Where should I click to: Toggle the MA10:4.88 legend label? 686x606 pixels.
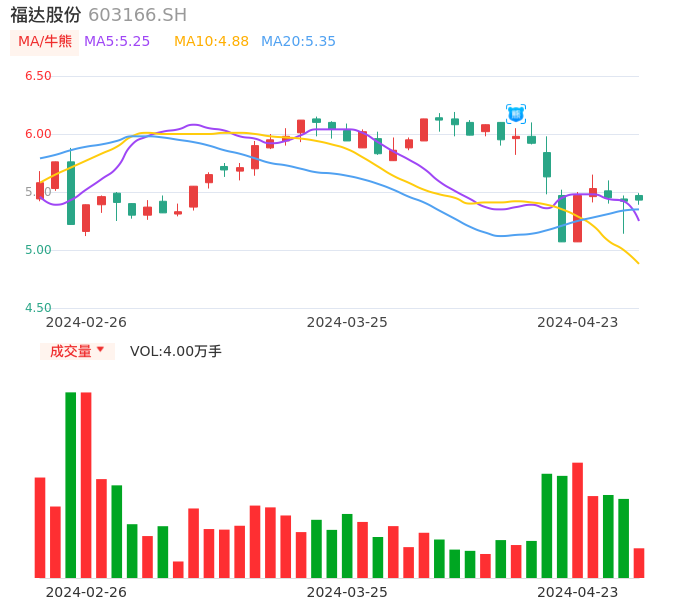pyautogui.click(x=211, y=42)
